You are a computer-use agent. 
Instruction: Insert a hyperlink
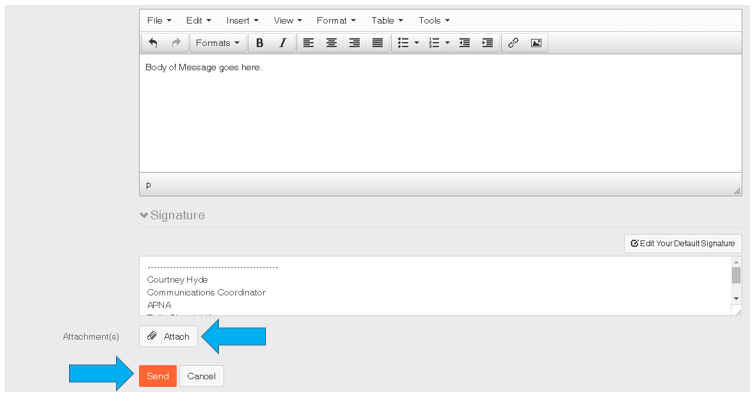coord(513,43)
